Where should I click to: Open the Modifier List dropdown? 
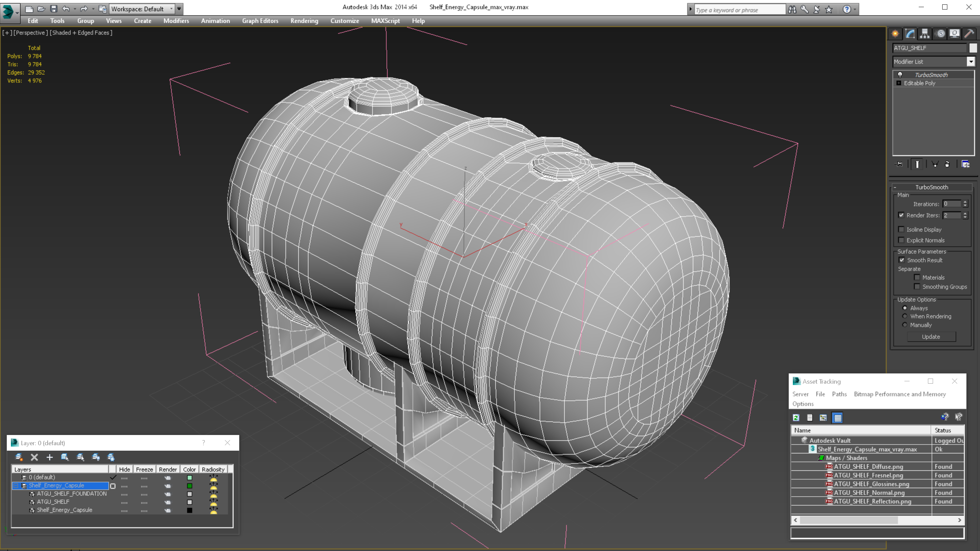pyautogui.click(x=971, y=62)
